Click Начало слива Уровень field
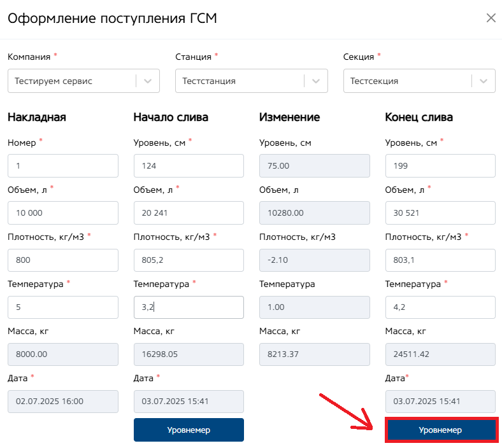The width and height of the screenshot is (502, 448). click(189, 165)
